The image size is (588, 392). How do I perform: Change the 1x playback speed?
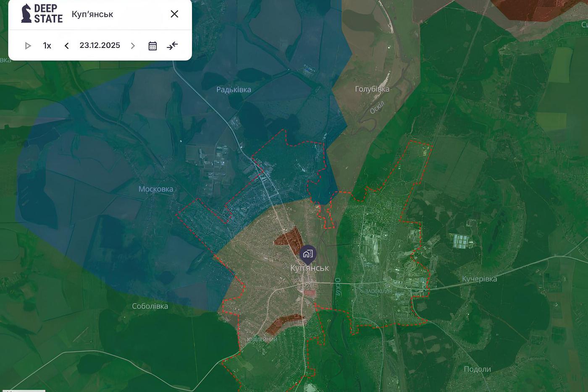pyautogui.click(x=47, y=46)
